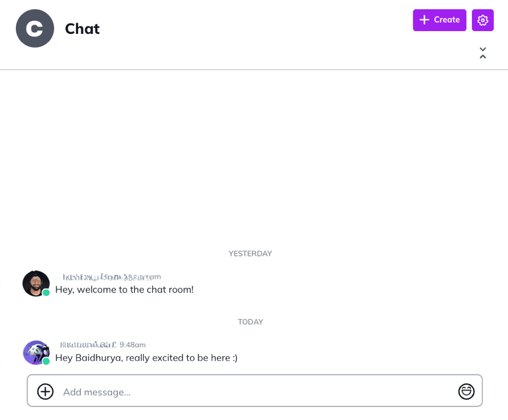508x420 pixels.
Task: Click the gray "C" chat avatar icon
Action: [x=35, y=28]
